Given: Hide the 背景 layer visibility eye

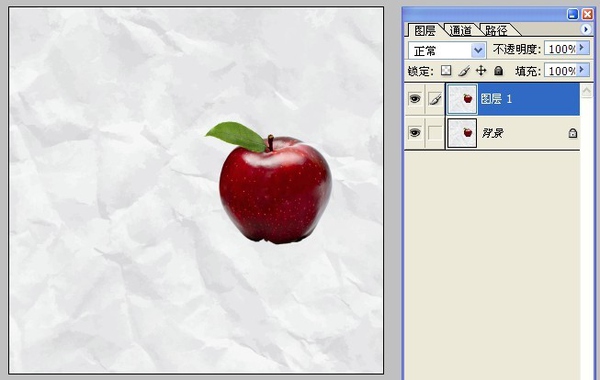Looking at the screenshot, I should click(415, 133).
